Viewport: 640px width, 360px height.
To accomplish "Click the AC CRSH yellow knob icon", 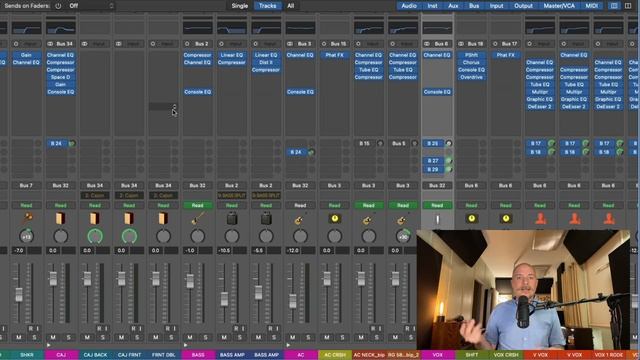I will click(x=334, y=219).
